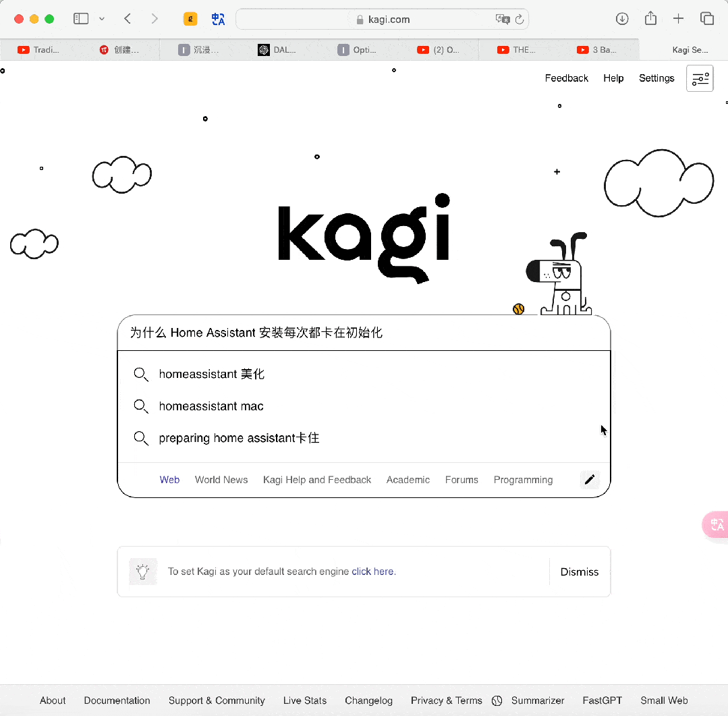The image size is (728, 716).
Task: Click the pink floating translate button
Action: (x=716, y=525)
